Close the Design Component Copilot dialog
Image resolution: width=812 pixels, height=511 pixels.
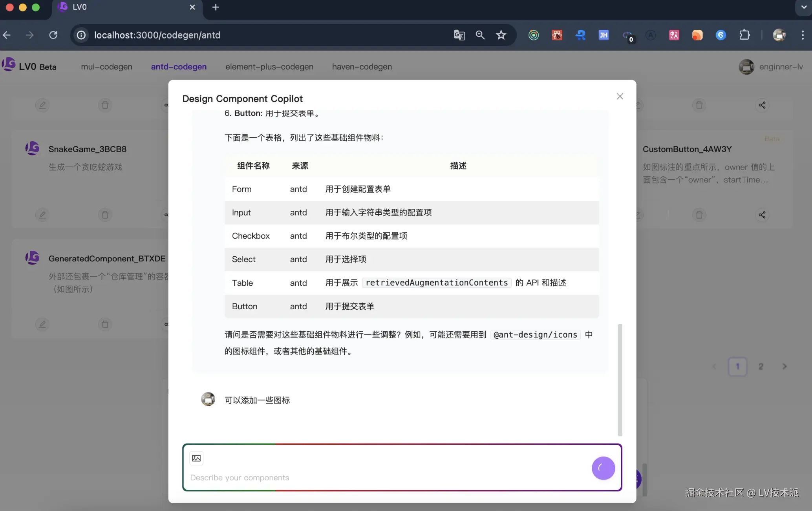point(620,97)
